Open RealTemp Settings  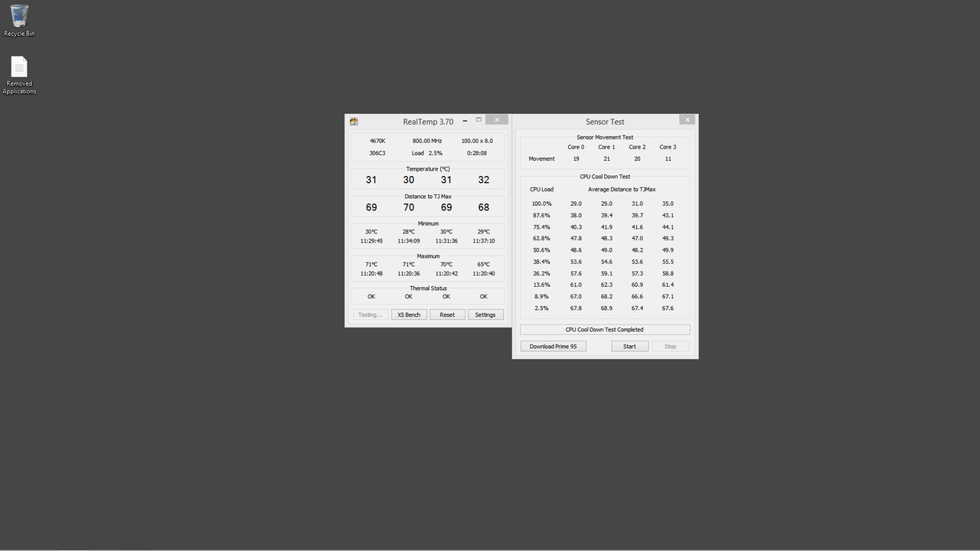click(485, 315)
